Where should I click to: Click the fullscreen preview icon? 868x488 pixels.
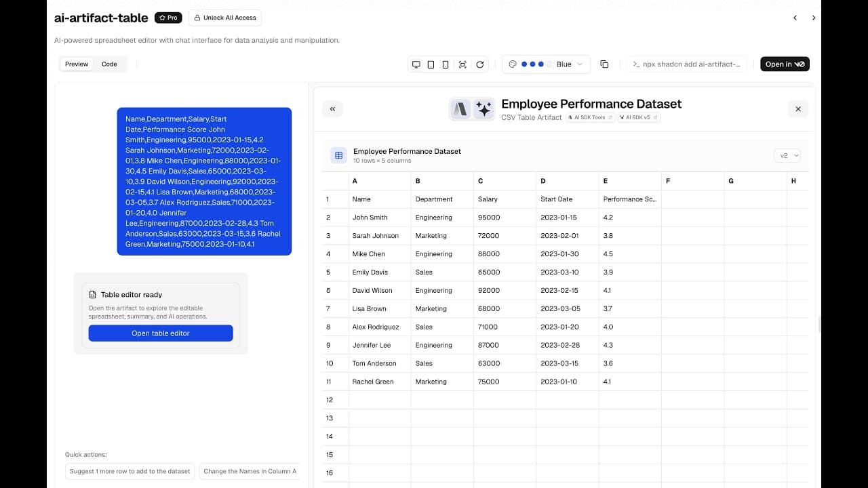tap(462, 64)
